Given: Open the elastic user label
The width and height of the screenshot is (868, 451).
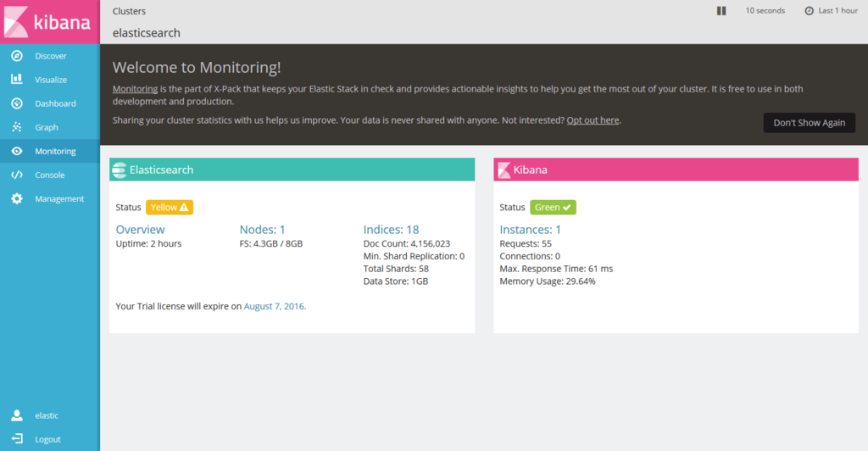Looking at the screenshot, I should pos(47,415).
